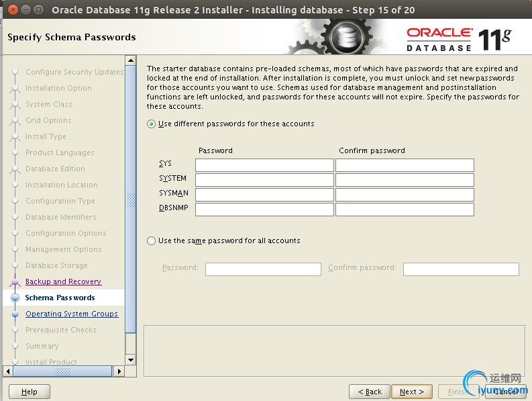Click the empty message area at bottom
Viewport: 532px width, 401px height.
(x=334, y=351)
